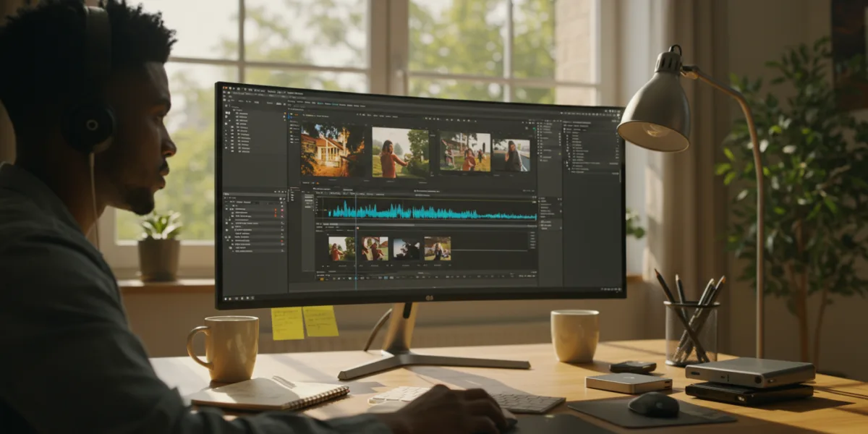Toggle visibility of first item in project list

click(x=226, y=114)
